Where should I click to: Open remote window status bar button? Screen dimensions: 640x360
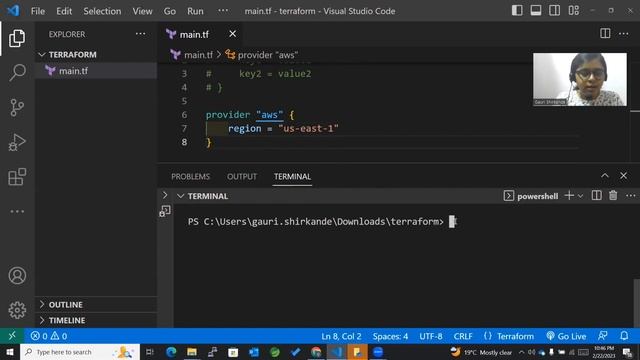[x=12, y=336]
